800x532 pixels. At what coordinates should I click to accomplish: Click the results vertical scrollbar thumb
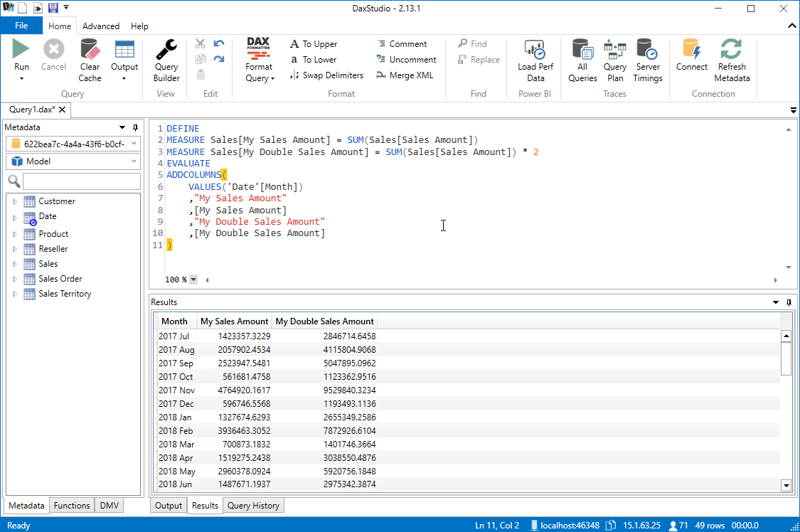point(786,358)
